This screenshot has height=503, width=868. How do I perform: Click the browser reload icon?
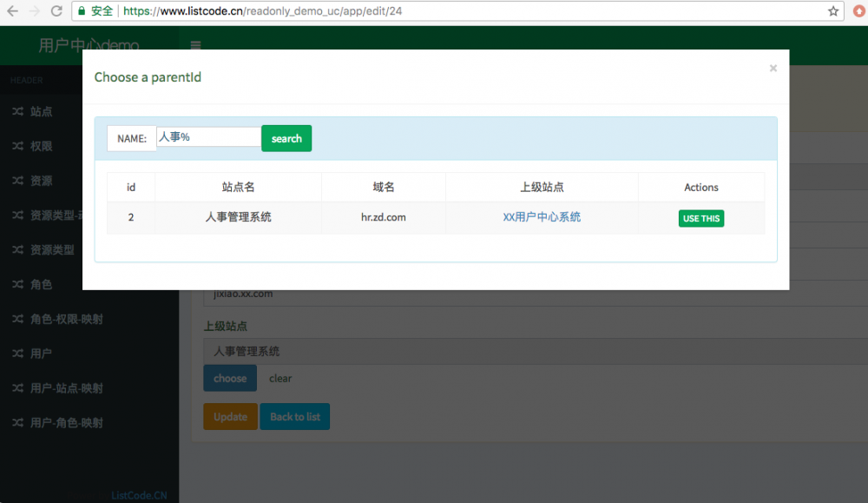coord(56,12)
